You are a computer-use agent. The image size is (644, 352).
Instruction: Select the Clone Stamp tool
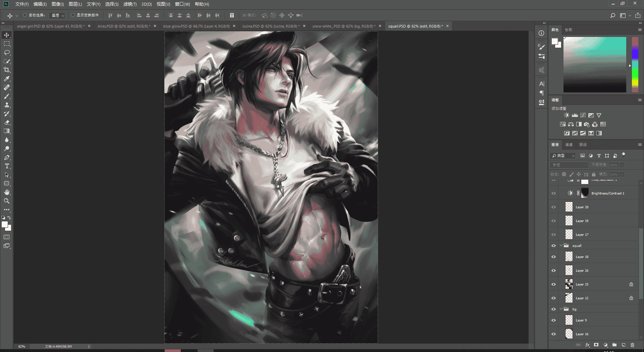[7, 105]
